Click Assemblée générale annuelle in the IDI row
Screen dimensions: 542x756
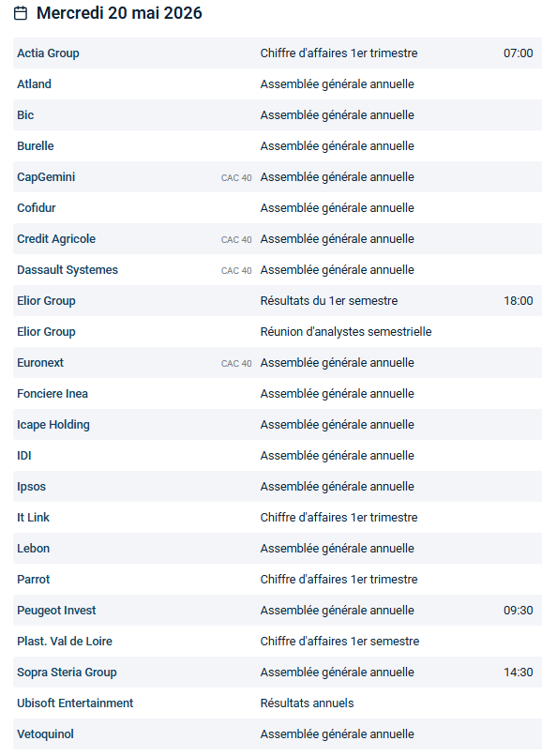(x=337, y=456)
